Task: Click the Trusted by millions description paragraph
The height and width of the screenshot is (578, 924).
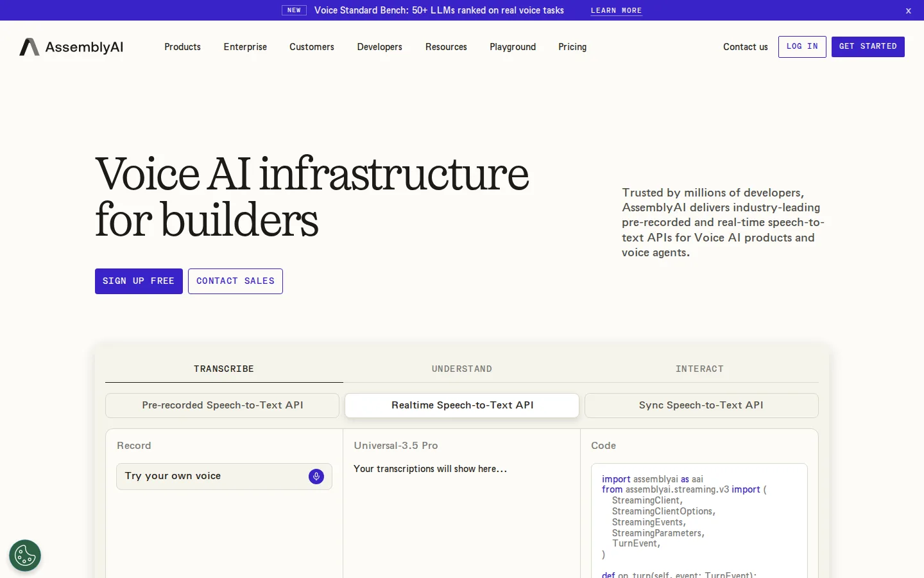Action: [723, 222]
